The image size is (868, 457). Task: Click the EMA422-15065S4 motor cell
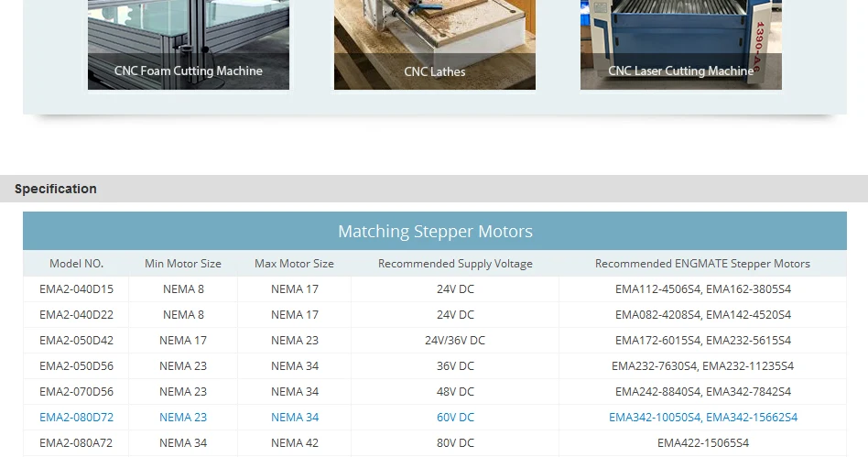[x=703, y=442]
